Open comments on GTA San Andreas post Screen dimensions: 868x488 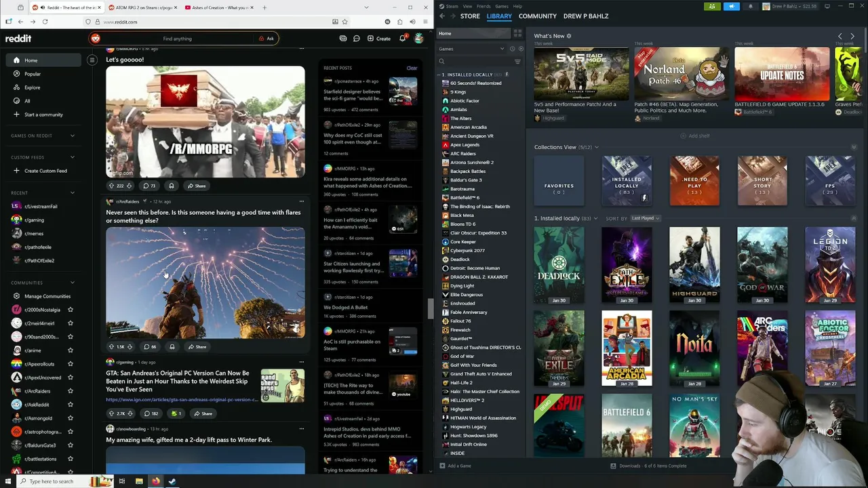pyautogui.click(x=151, y=413)
